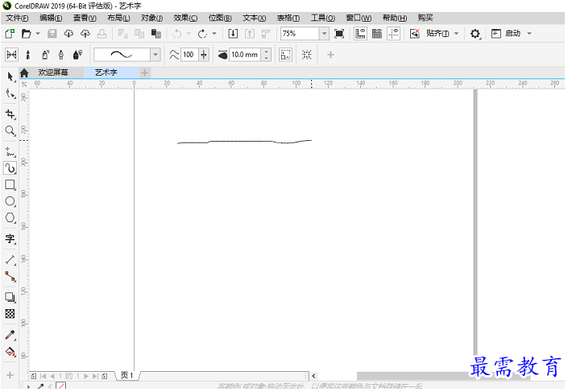Toggle the bounding box option
Screen dimensions: 568x392
click(285, 55)
